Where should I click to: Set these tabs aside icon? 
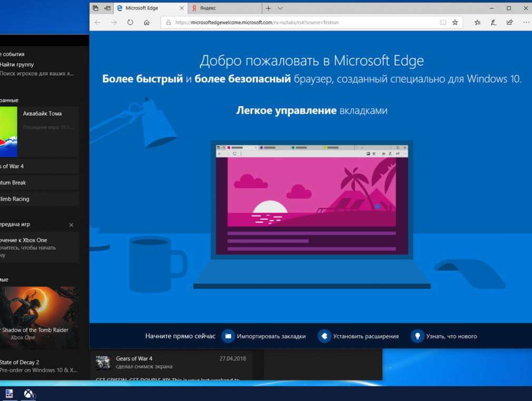(107, 8)
